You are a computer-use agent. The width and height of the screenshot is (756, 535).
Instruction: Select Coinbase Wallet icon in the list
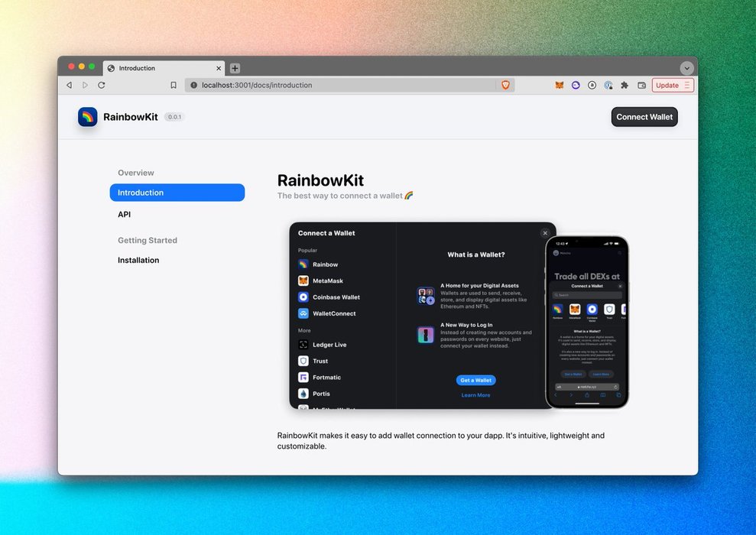coord(303,297)
